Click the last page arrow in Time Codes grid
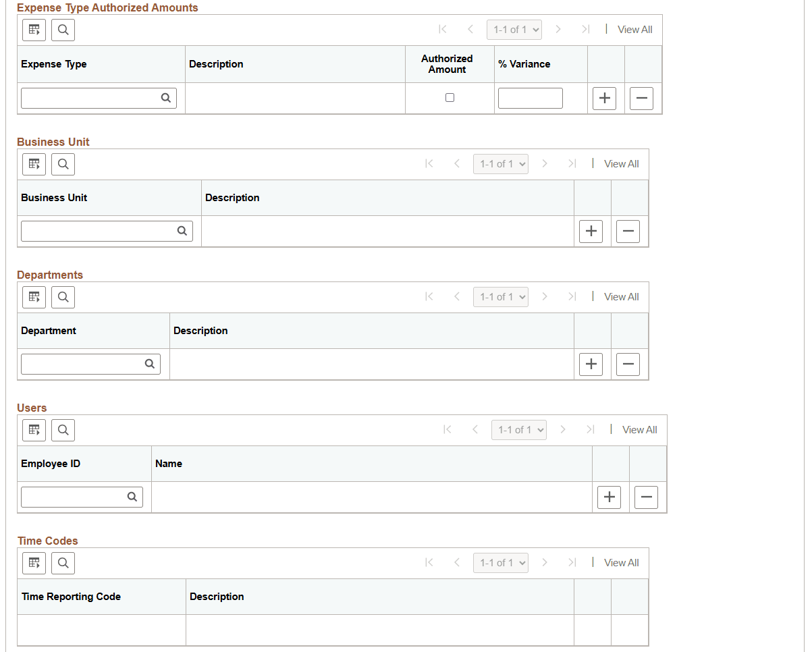Screen dimensions: 812x652 pos(572,562)
